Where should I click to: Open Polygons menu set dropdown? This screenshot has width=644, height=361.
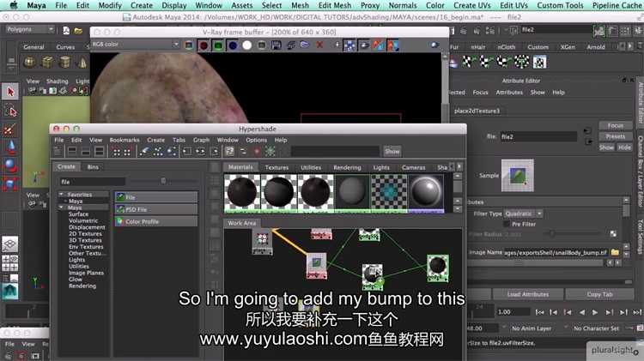coord(30,29)
